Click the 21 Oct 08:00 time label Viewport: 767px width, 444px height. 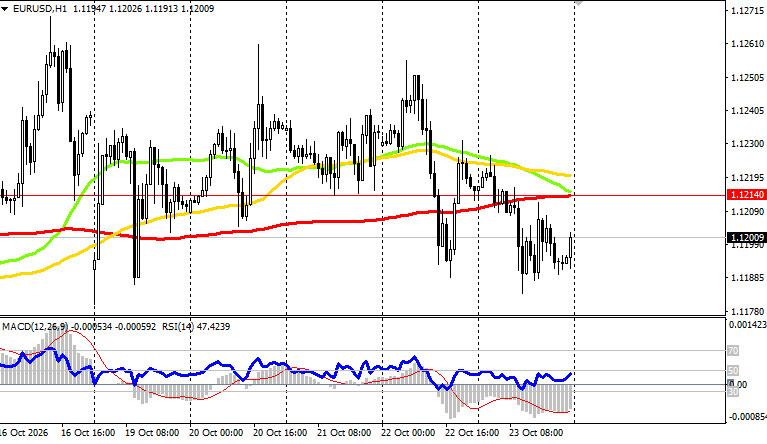[x=344, y=433]
